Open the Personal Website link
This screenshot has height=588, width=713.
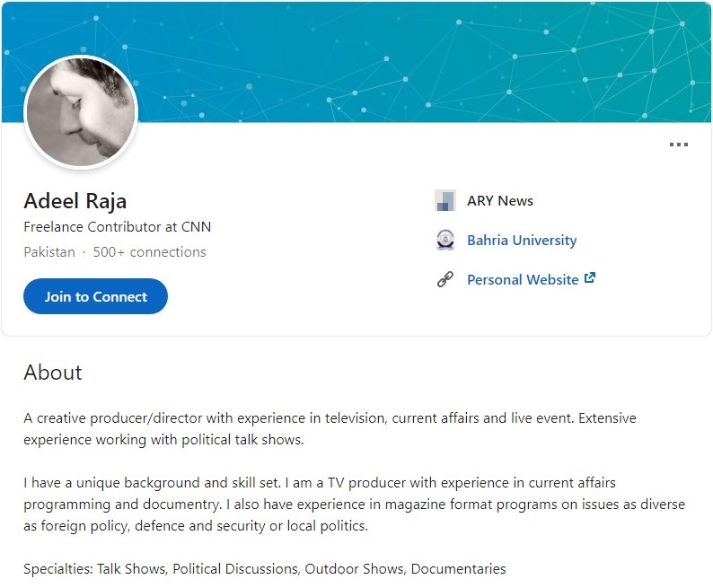point(523,279)
